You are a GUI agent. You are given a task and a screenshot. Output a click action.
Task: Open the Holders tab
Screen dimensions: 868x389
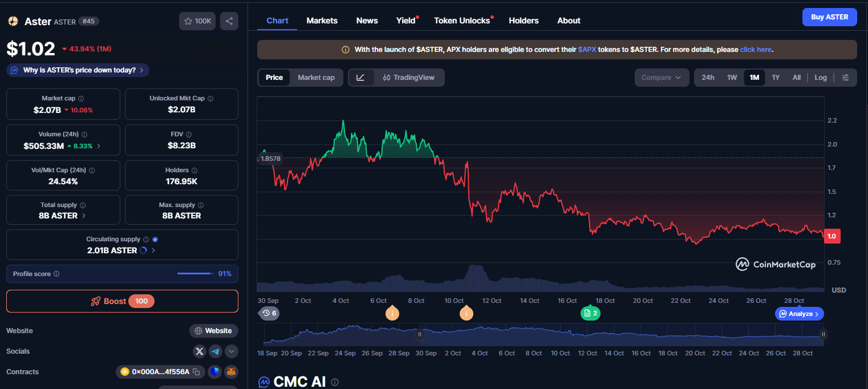click(x=523, y=21)
